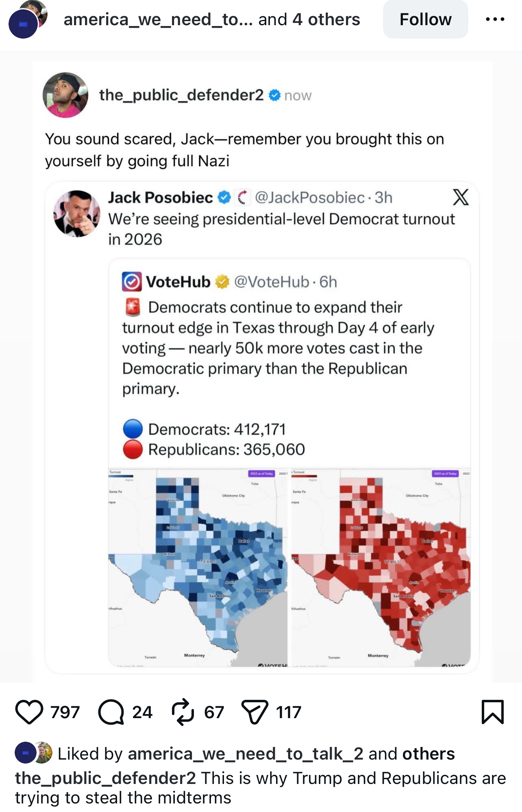Tap VoteHub's gold verified badge
The width and height of the screenshot is (522, 812).
pos(222,282)
